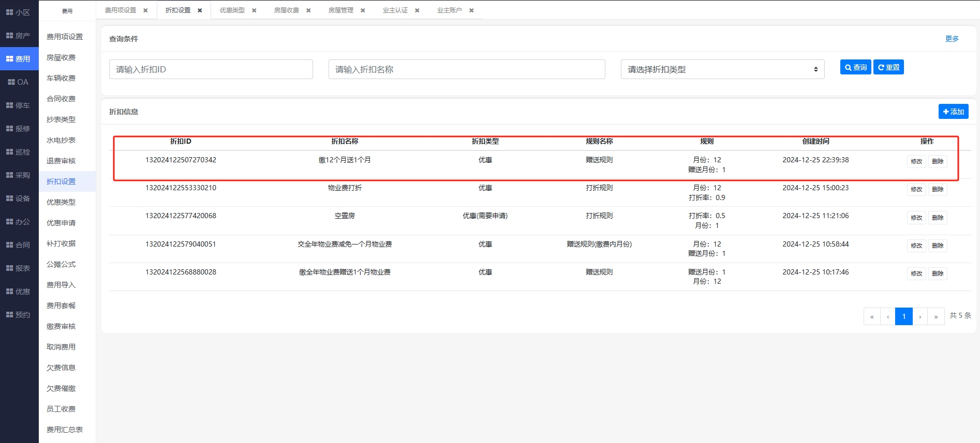This screenshot has width=980, height=443.
Task: Open the 小区 module in left sidebar
Action: [x=19, y=12]
